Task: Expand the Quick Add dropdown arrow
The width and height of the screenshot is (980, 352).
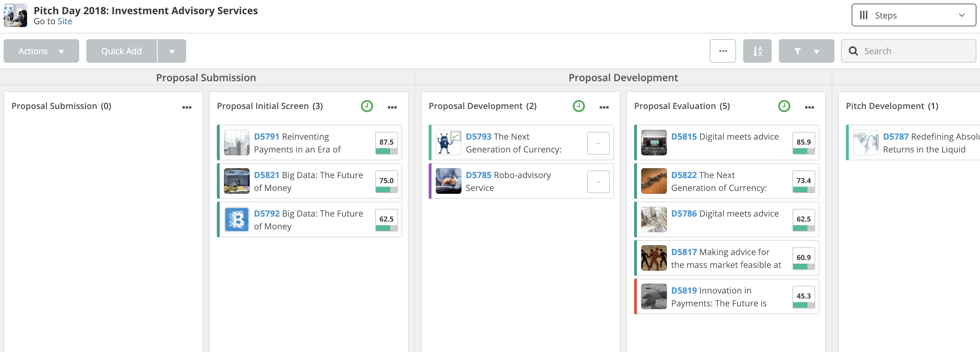Action: coord(172,51)
